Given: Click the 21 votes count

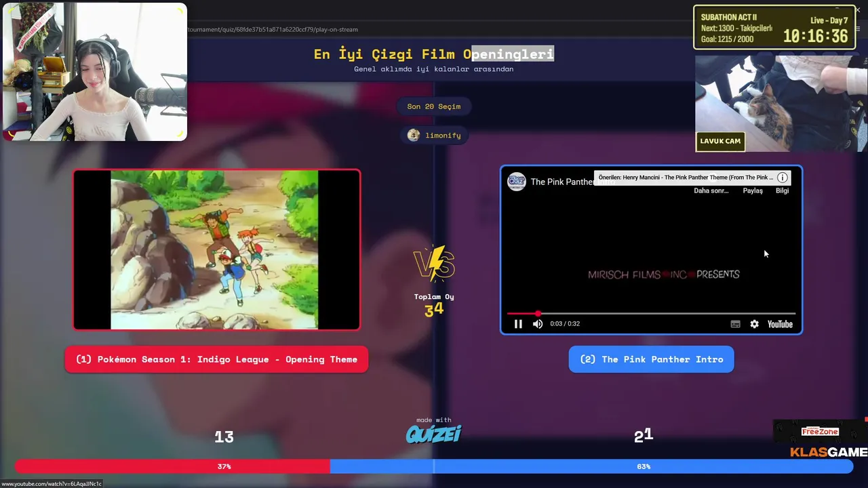Looking at the screenshot, I should coord(644,436).
